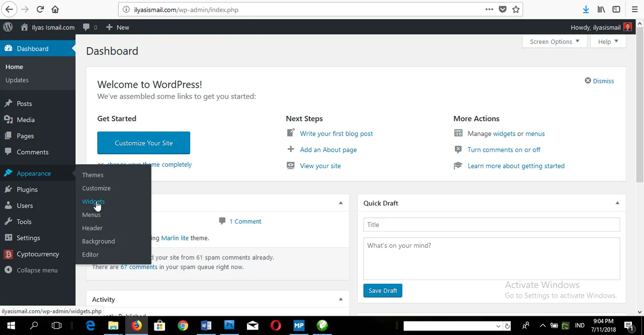Open the Firefox hamburger menu
This screenshot has width=644, height=335.
click(634, 9)
